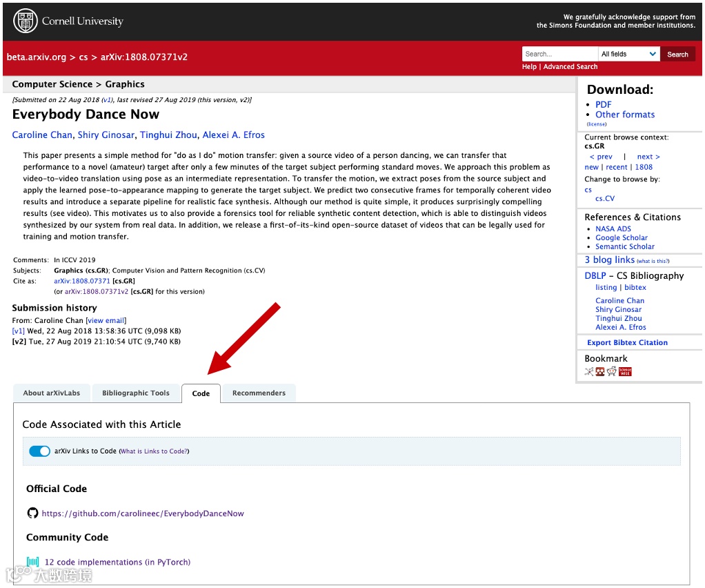Bookmark with the CiteULike icon
Image resolution: width=705 pixels, height=588 pixels.
point(589,371)
